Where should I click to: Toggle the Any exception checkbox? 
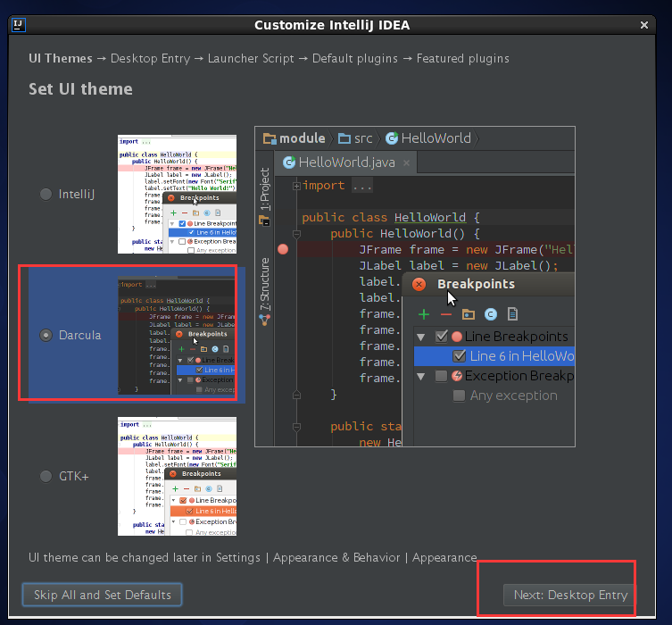(x=459, y=396)
